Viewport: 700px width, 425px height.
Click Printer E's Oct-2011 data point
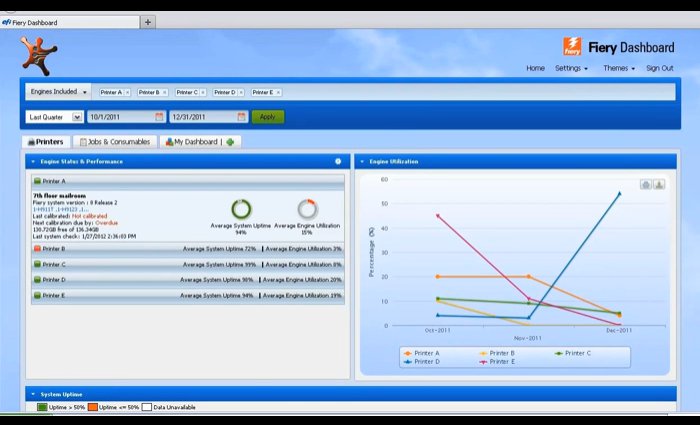(x=438, y=216)
